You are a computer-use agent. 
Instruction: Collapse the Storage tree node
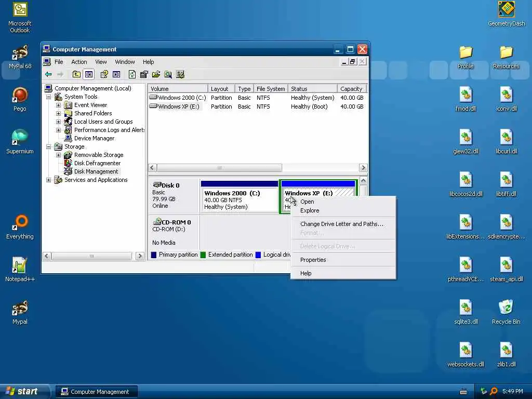(x=48, y=147)
